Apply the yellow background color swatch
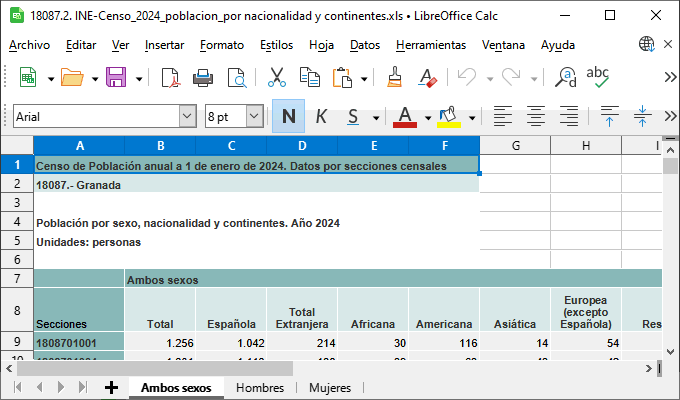680x400 pixels. tap(448, 116)
